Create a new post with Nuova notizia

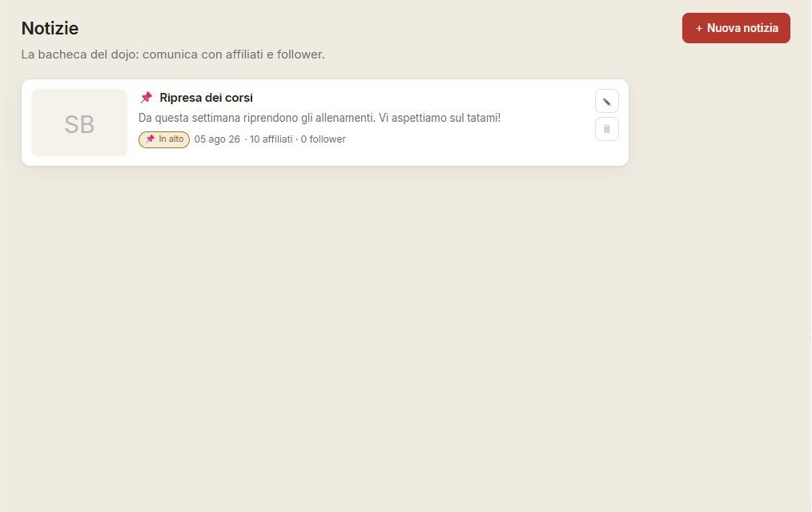pos(736,28)
